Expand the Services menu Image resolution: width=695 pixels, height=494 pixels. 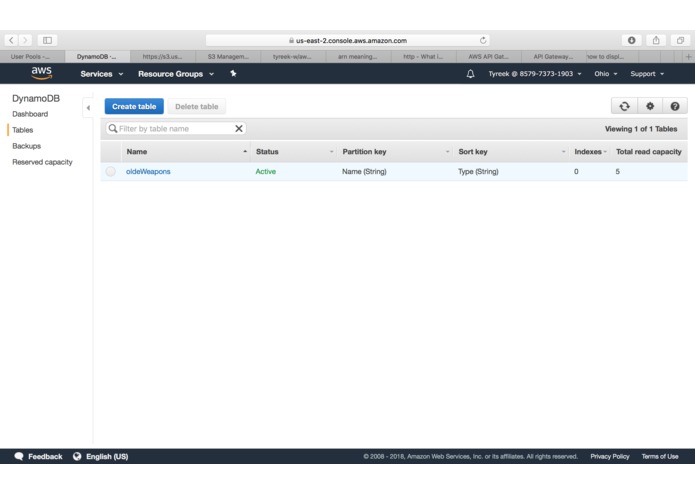tap(102, 74)
